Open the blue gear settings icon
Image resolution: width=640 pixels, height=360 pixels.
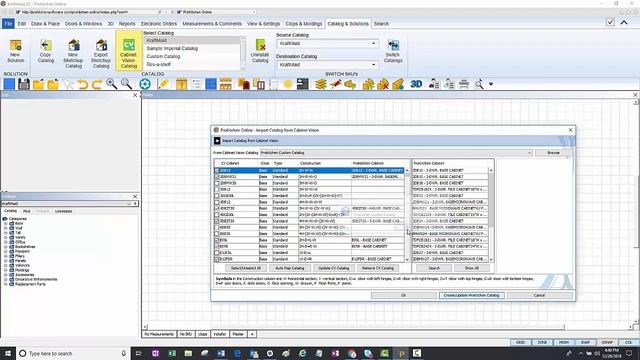(145, 84)
